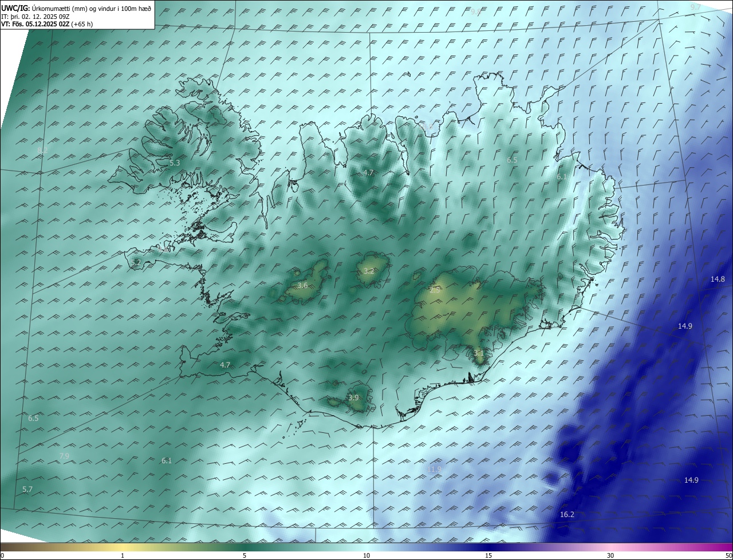Click the 8.2 value west of the Westfjords
This screenshot has height=560, width=733.
[42, 150]
